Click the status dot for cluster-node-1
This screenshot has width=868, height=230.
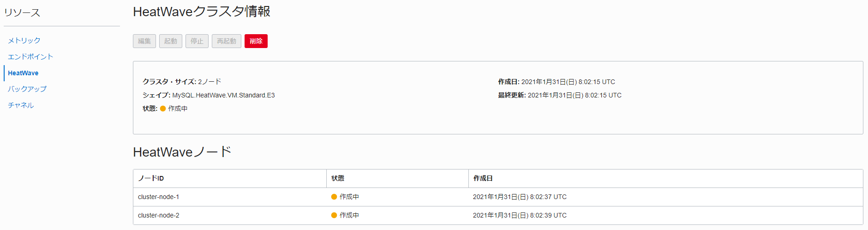click(334, 197)
